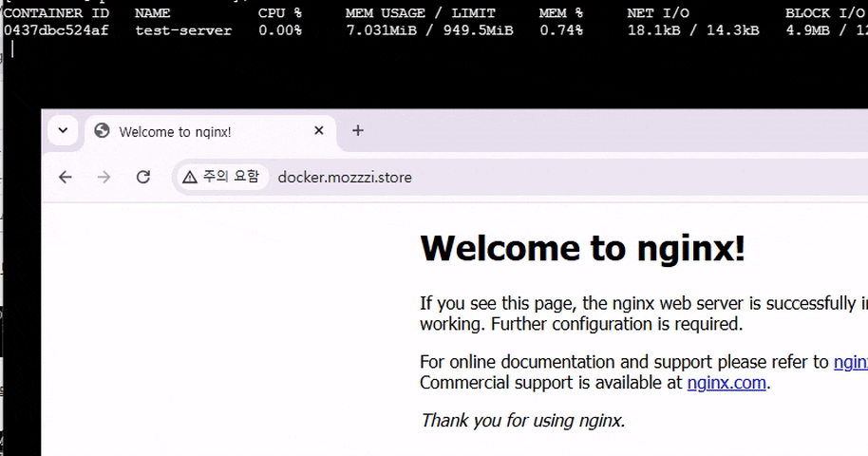Click the 'test-server' name in terminal
868x456 pixels.
coord(183,29)
